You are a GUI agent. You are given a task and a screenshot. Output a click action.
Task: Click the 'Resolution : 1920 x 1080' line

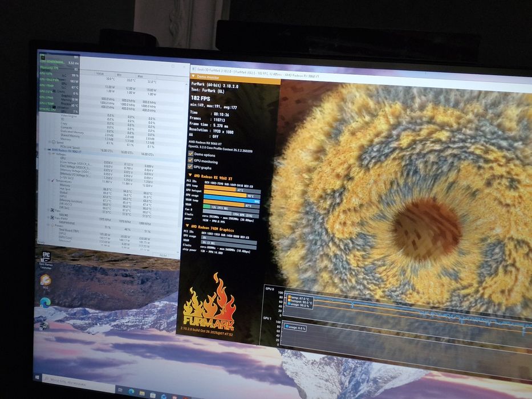pyautogui.click(x=212, y=131)
